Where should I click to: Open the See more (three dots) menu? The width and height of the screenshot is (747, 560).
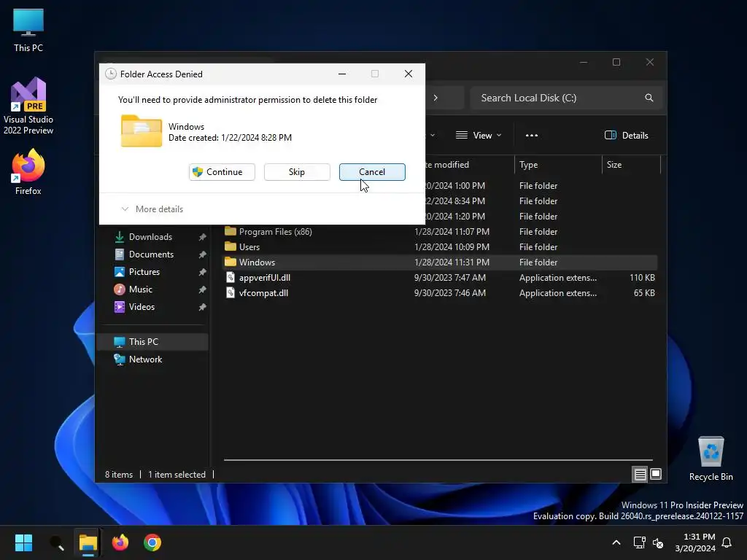(532, 135)
